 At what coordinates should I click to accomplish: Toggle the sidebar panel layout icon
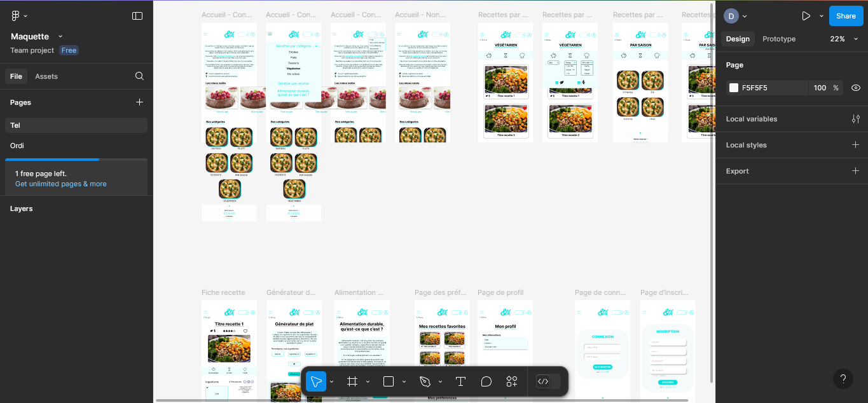click(x=137, y=16)
